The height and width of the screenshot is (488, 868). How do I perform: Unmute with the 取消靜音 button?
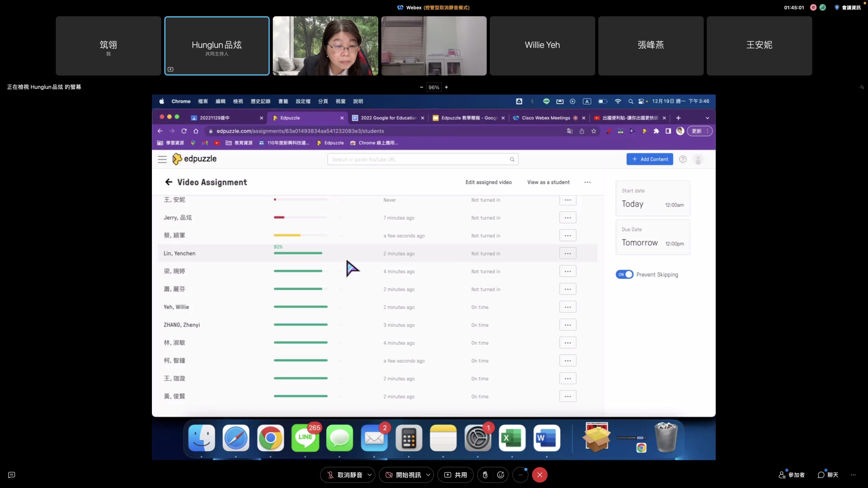pos(344,475)
